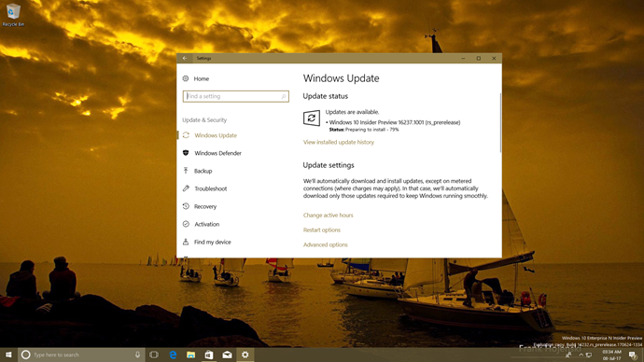Screen dimensions: 644x362
Task: Click the Update status heading
Action: click(326, 96)
